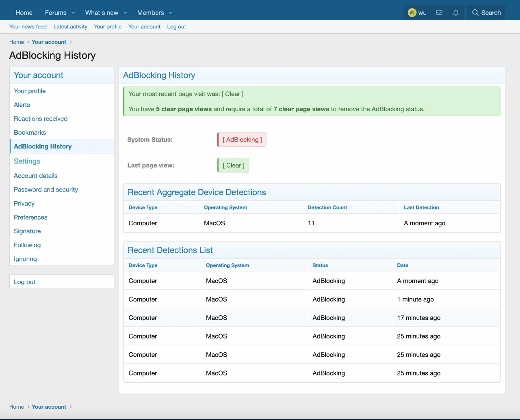
Task: Click the green Clear status badge
Action: (234, 166)
